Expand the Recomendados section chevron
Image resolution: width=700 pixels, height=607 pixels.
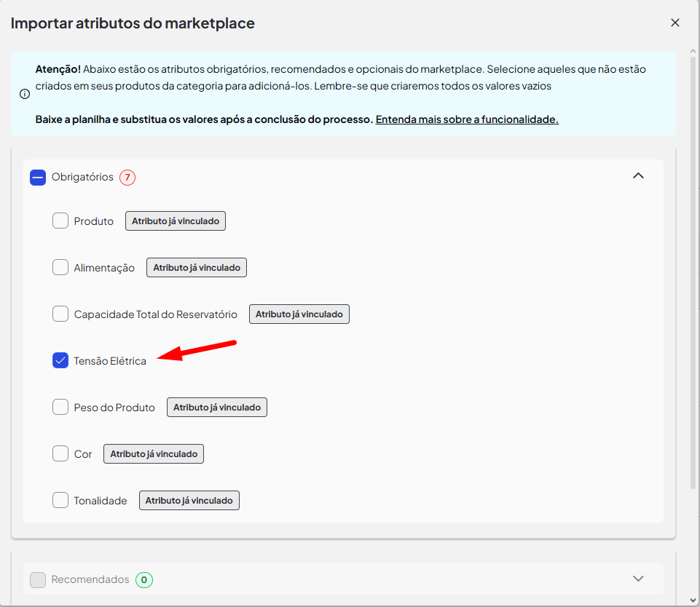pyautogui.click(x=638, y=579)
